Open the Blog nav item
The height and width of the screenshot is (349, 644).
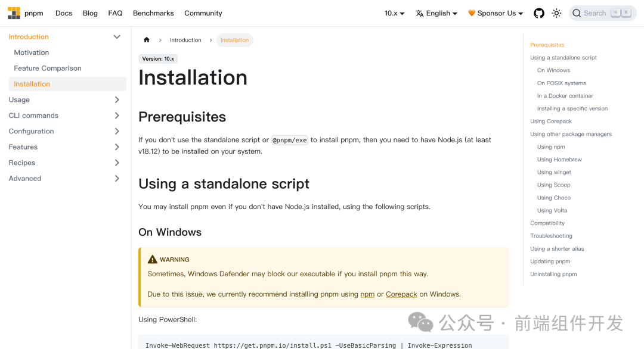coord(90,13)
